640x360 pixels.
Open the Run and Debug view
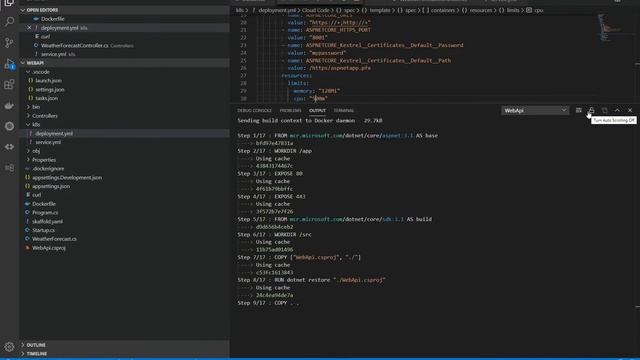pos(9,64)
